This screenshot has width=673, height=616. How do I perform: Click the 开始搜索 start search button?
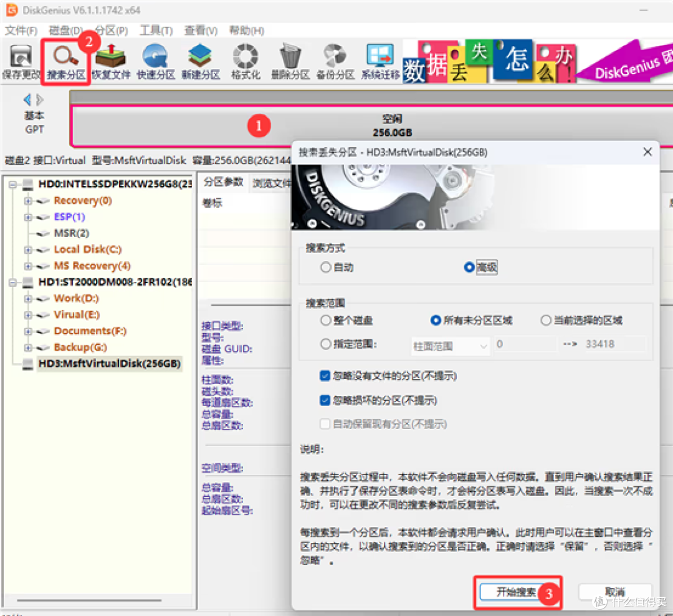click(x=516, y=592)
